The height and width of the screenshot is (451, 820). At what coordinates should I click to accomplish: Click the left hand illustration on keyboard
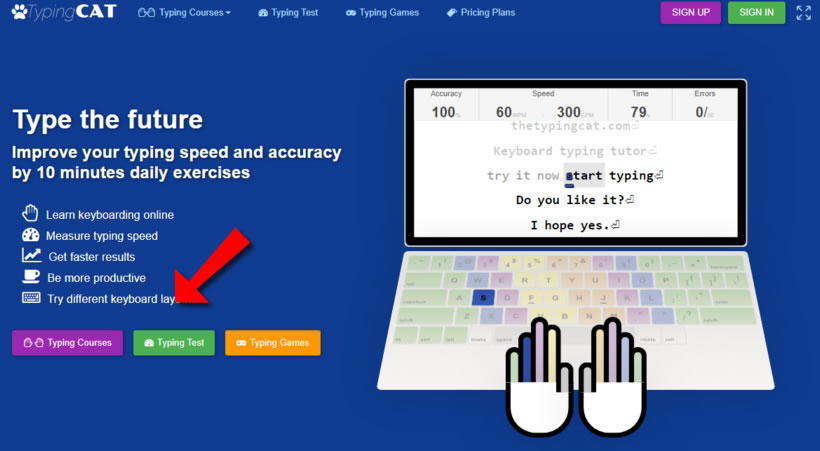coord(539,377)
